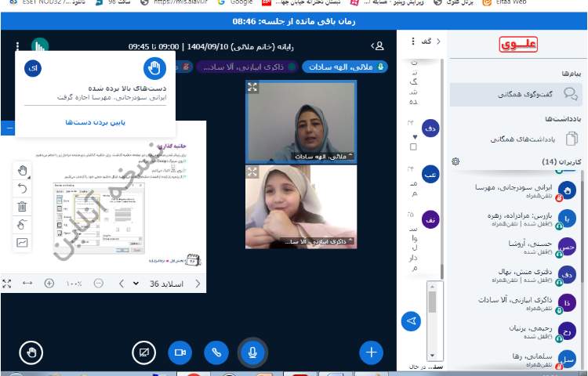Click the نف avatar in the chat messages
Screen dimensions: 588x376
point(430,220)
